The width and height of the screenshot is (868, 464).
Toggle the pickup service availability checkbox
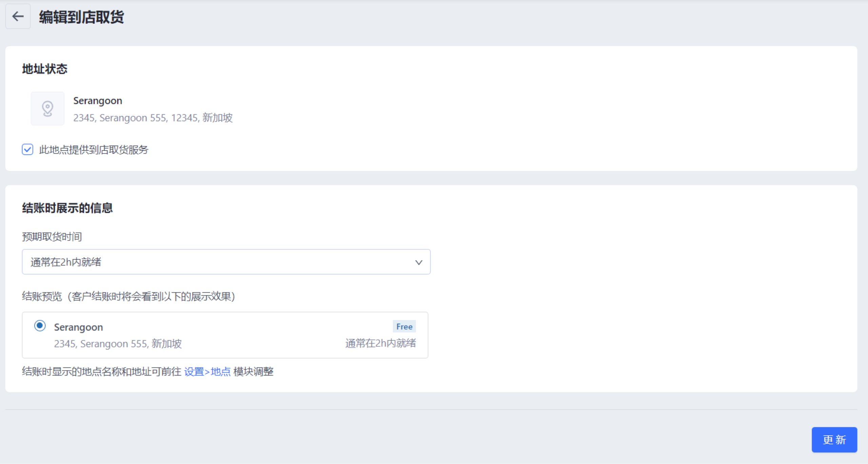[27, 149]
